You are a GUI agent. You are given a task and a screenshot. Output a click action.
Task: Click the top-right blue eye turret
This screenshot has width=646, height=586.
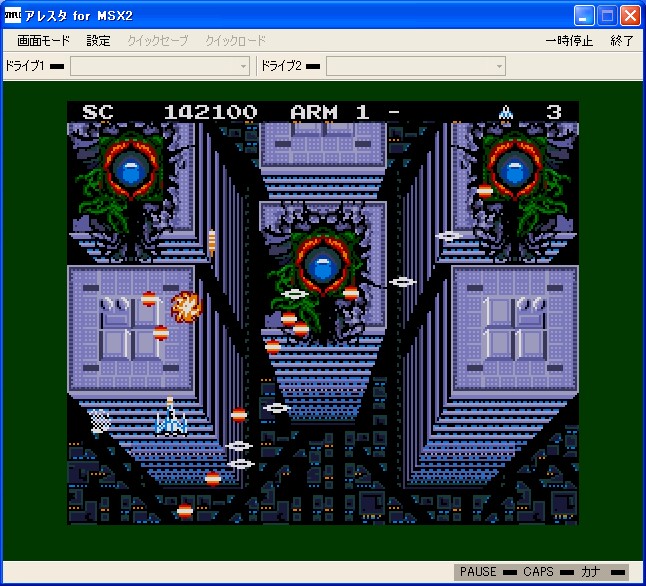(514, 171)
